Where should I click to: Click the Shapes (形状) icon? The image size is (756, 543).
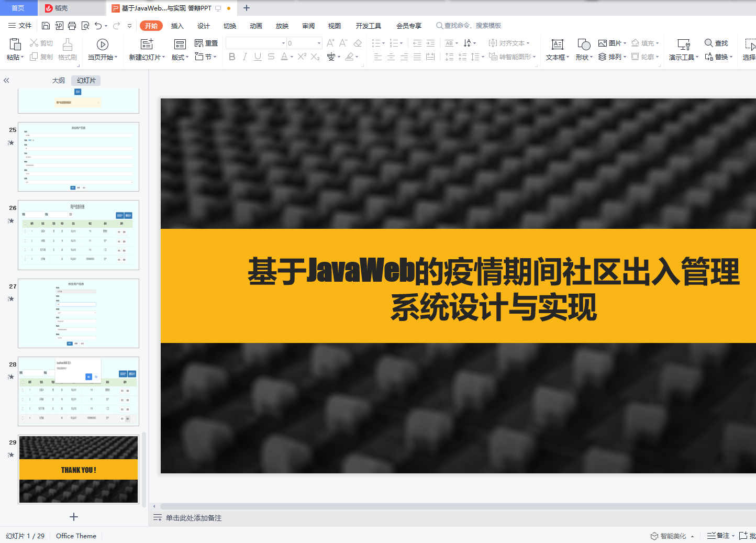point(584,45)
